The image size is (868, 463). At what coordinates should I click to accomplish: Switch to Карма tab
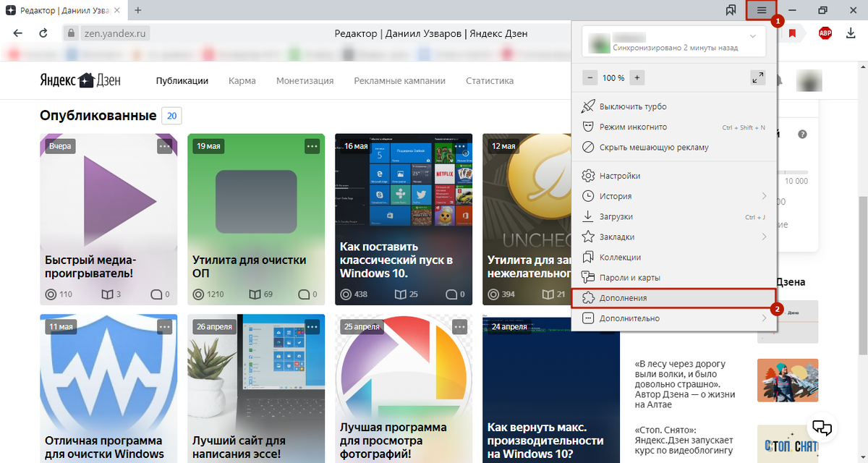[242, 81]
